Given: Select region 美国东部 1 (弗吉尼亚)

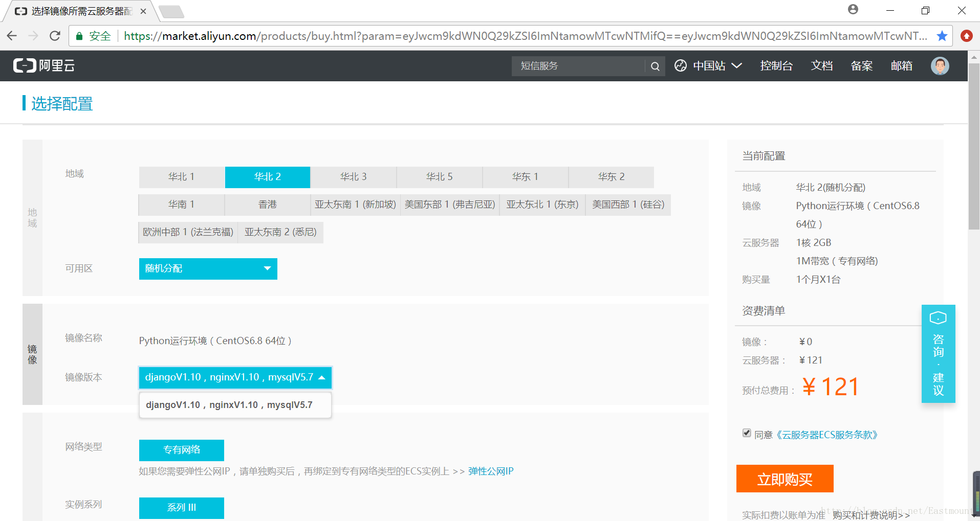Looking at the screenshot, I should pos(450,205).
